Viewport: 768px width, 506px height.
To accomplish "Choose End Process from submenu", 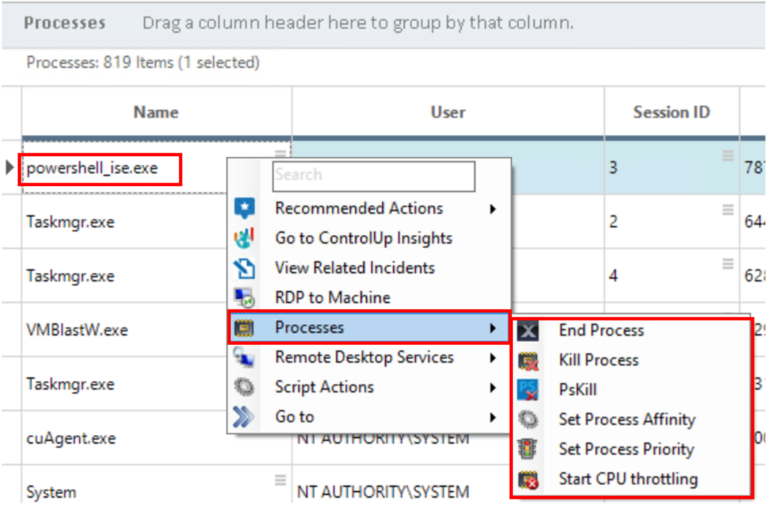I will pos(631,331).
